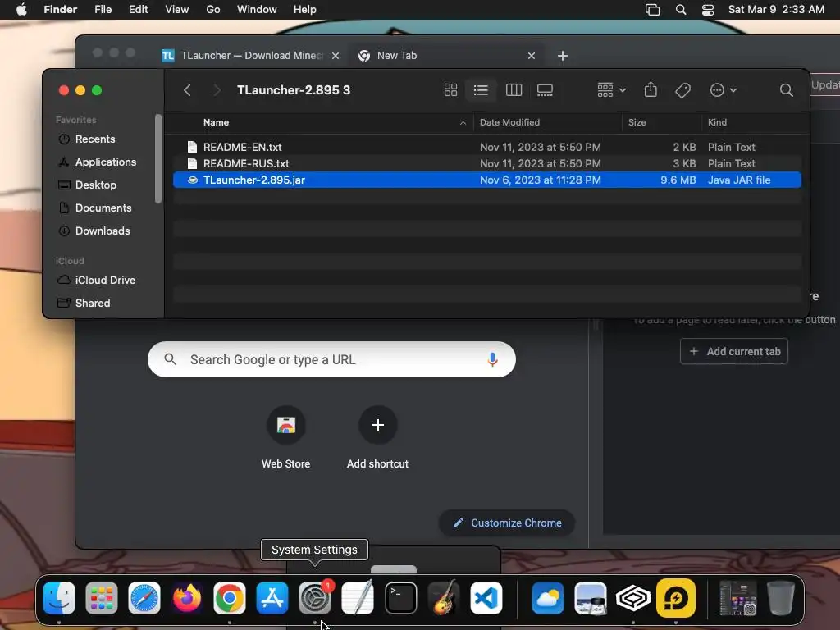Viewport: 840px width, 630px height.
Task: Select the TLauncher-2.895.jar file
Action: [487, 180]
